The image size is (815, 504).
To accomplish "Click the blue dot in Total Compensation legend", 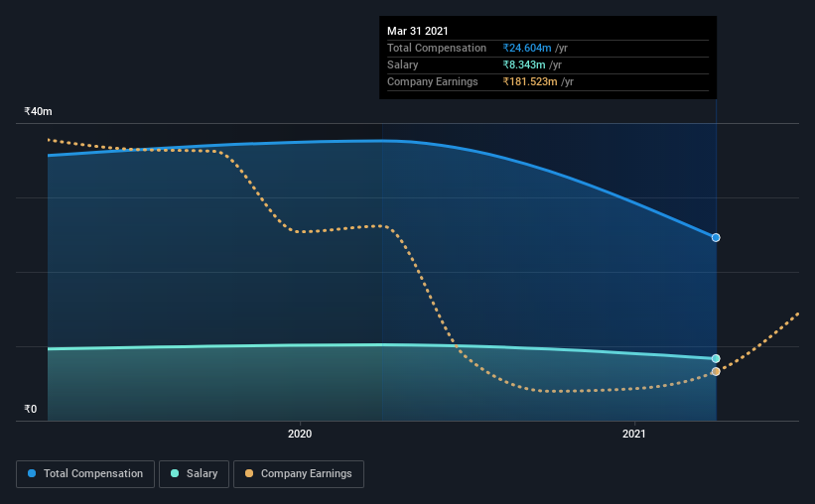I will point(32,473).
